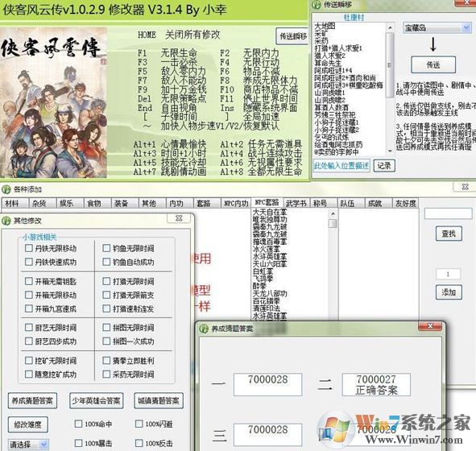
Task: Select 白虹掌 in skill list
Action: tap(263, 271)
